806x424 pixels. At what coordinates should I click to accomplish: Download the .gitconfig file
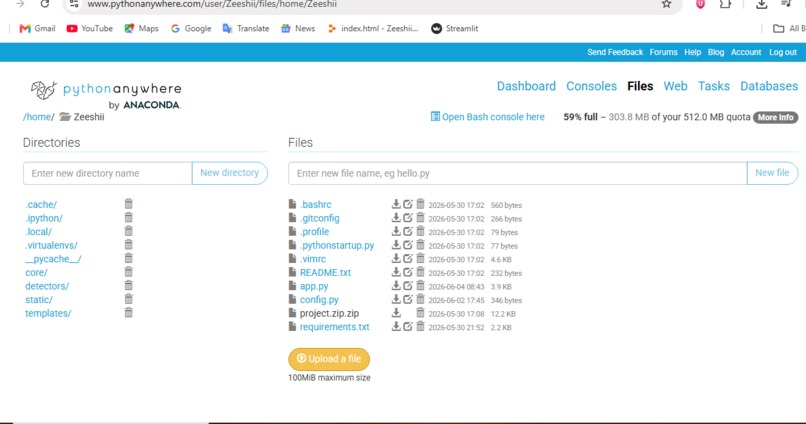(x=396, y=218)
